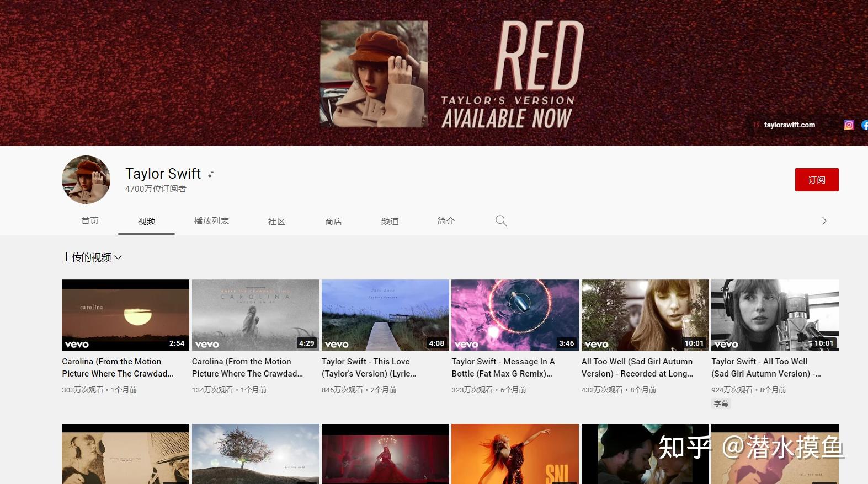Click RED album cover in banner

374,73
